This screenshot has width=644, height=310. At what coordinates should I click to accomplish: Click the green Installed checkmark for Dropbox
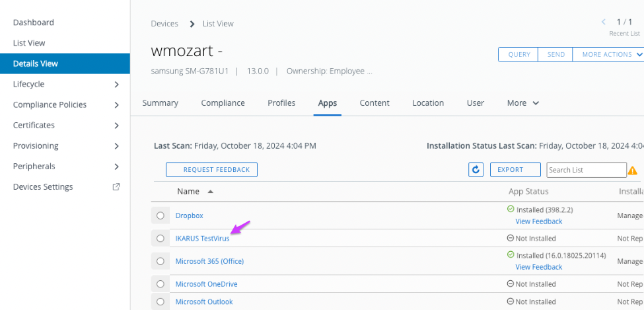point(510,209)
